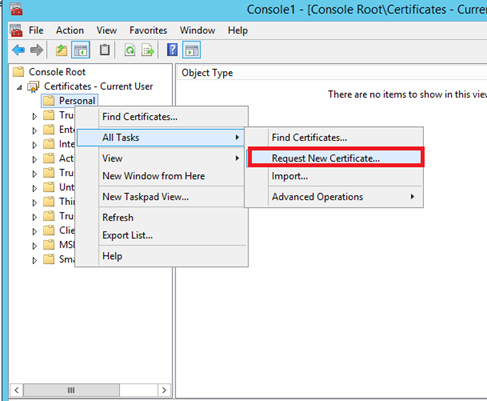The height and width of the screenshot is (401, 487).
Task: Select the Console Root tree node
Action: [x=57, y=72]
